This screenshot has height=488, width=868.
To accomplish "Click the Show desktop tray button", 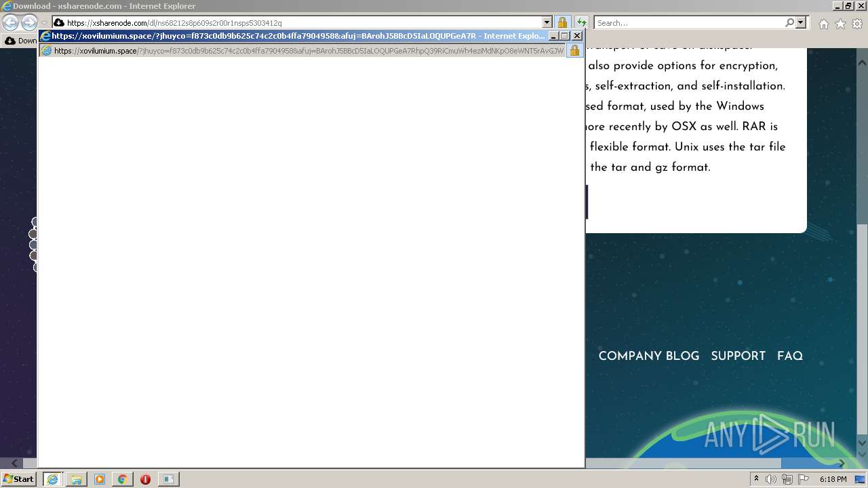I will (x=861, y=479).
